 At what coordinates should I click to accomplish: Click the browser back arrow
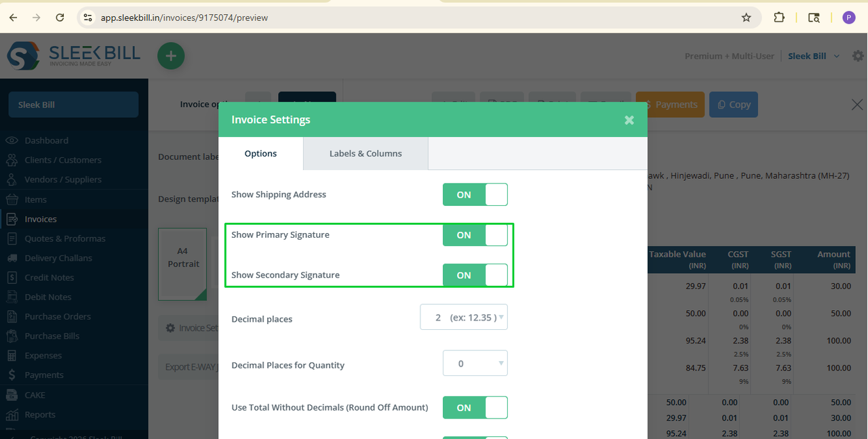(13, 18)
